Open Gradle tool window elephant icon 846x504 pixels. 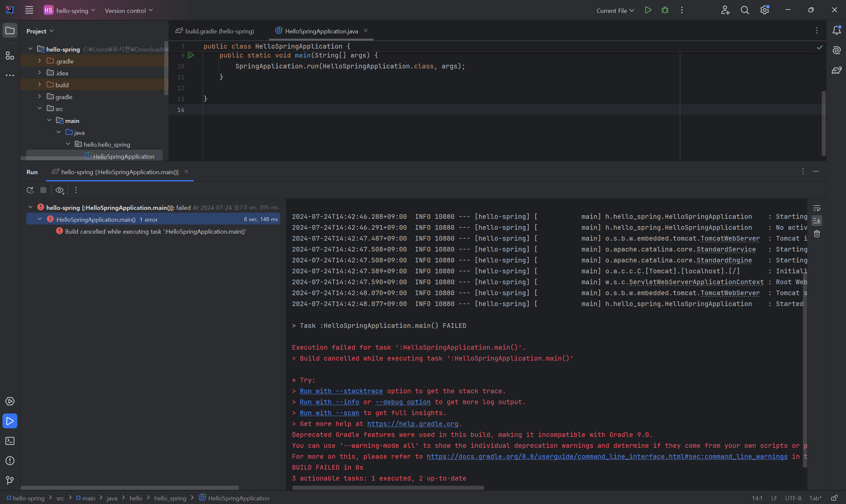836,70
